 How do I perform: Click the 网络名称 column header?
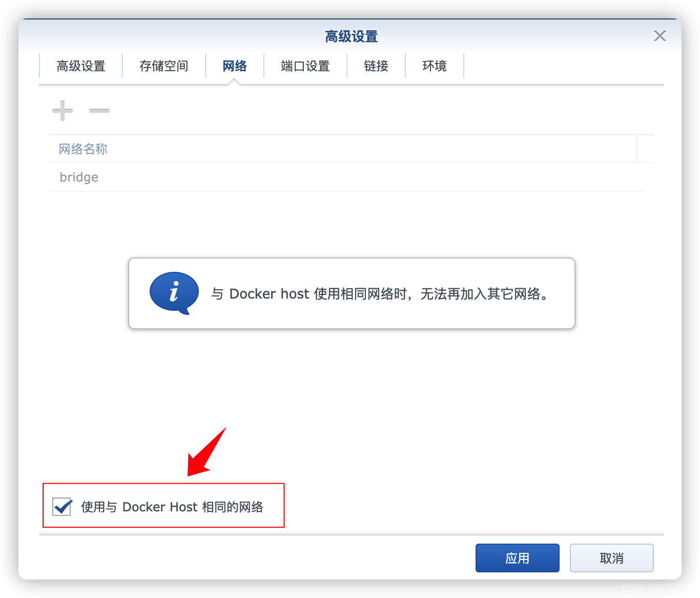coord(343,149)
